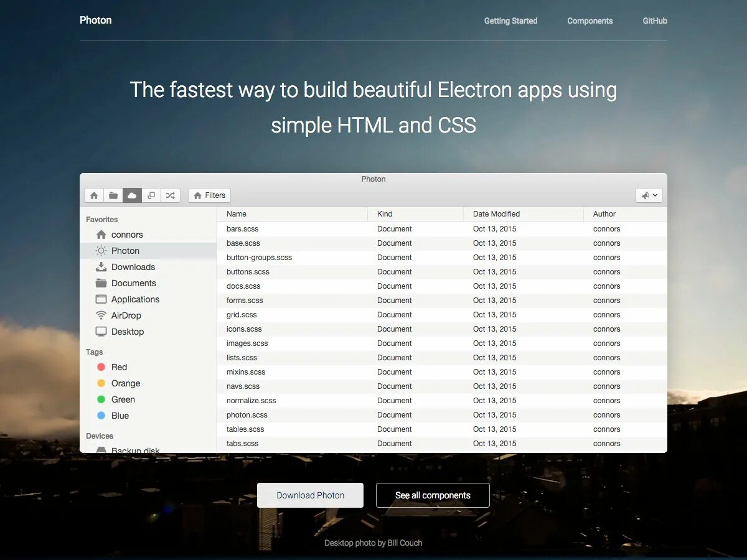Select normalize.scss in the file list

click(442, 401)
